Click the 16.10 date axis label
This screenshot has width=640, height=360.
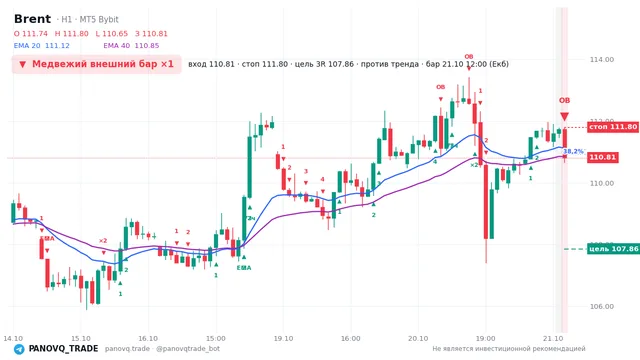coord(148,338)
